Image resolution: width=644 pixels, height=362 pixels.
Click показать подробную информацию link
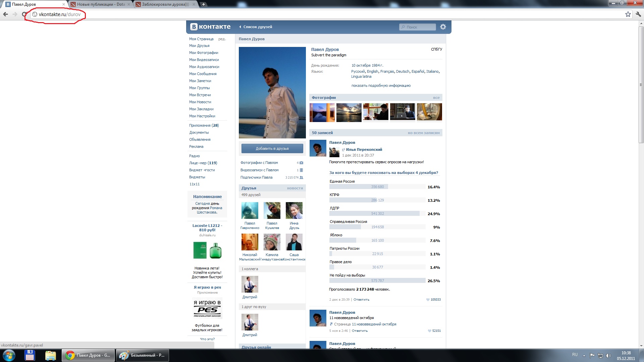[381, 86]
